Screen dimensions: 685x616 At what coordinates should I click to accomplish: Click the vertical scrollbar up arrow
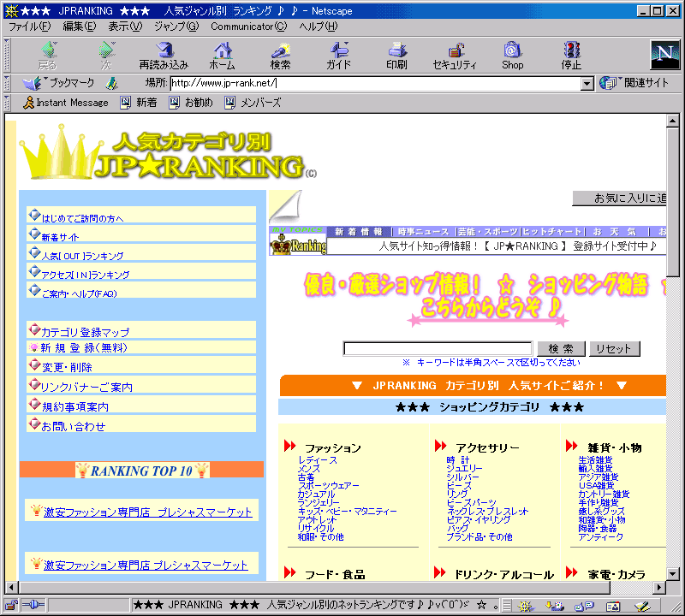[673, 121]
